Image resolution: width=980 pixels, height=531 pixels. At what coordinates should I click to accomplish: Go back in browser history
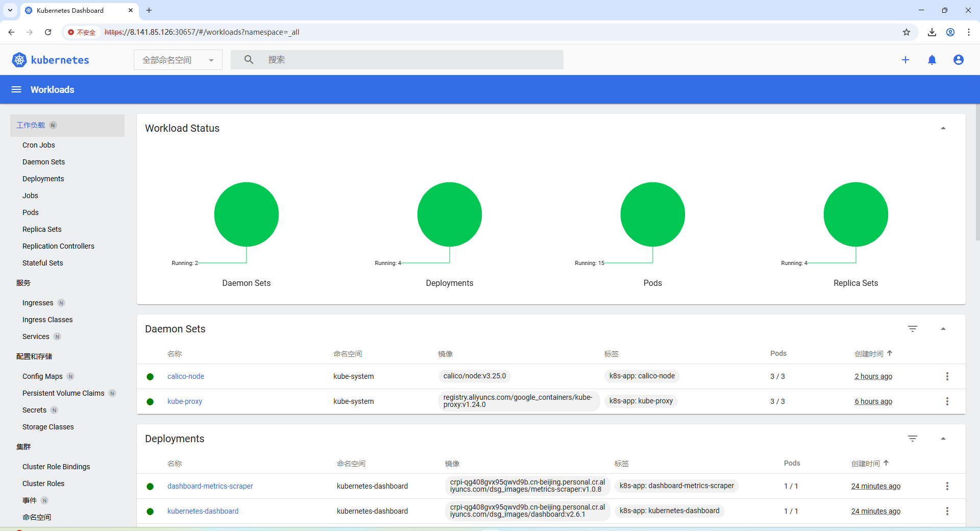coord(11,32)
